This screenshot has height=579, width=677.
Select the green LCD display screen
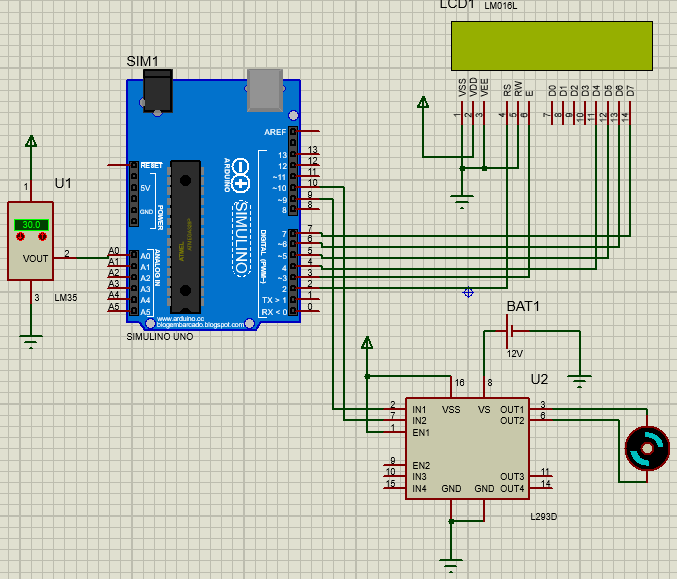552,46
